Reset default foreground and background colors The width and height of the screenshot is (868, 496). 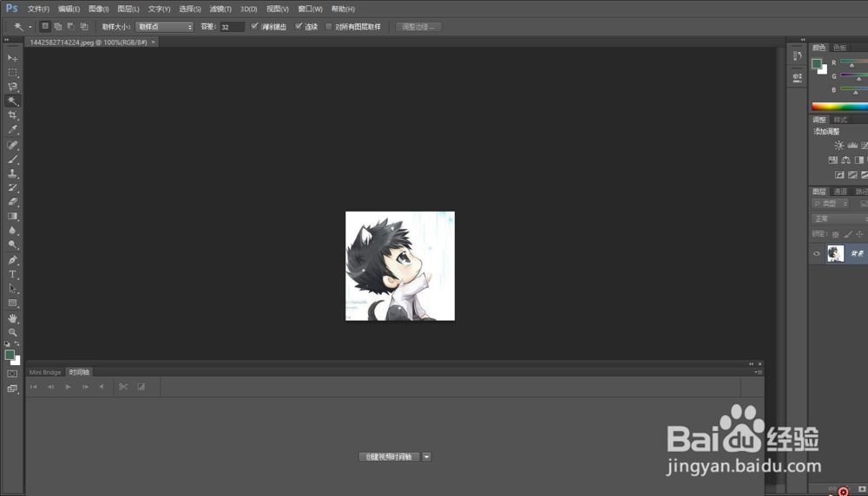click(x=7, y=344)
